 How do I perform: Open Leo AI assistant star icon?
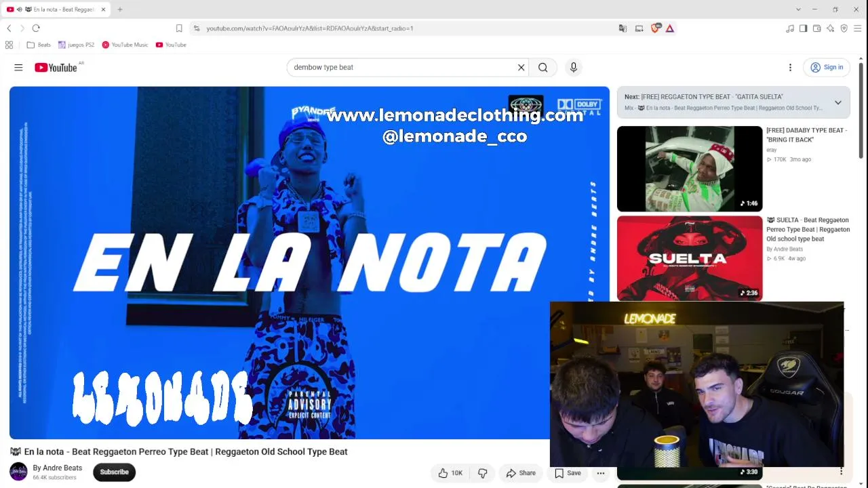click(831, 28)
